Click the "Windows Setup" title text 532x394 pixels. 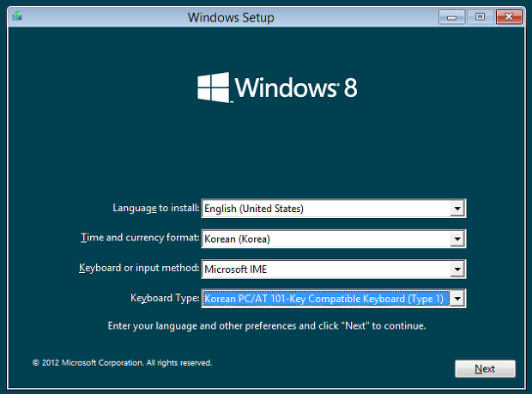click(x=231, y=17)
